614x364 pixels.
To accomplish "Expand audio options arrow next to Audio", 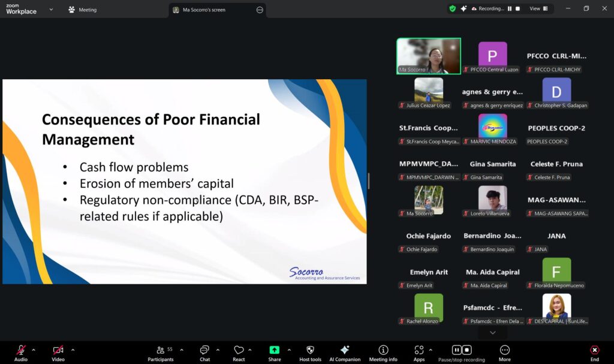I will tap(34, 350).
